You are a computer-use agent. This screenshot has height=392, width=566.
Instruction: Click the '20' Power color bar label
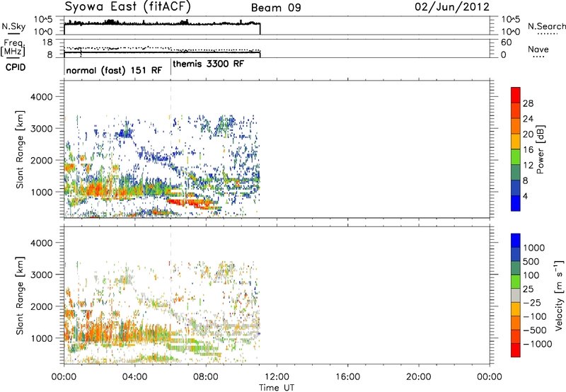[x=528, y=134]
